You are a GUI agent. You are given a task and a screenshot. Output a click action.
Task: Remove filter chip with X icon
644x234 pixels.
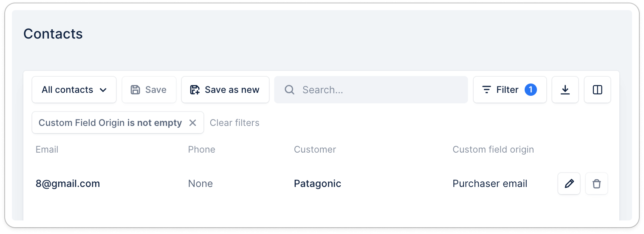click(x=192, y=123)
